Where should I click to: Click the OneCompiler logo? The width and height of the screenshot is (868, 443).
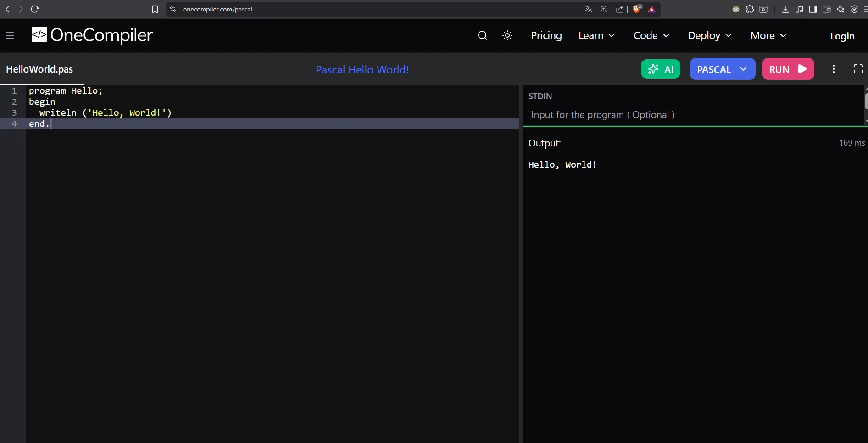click(92, 35)
